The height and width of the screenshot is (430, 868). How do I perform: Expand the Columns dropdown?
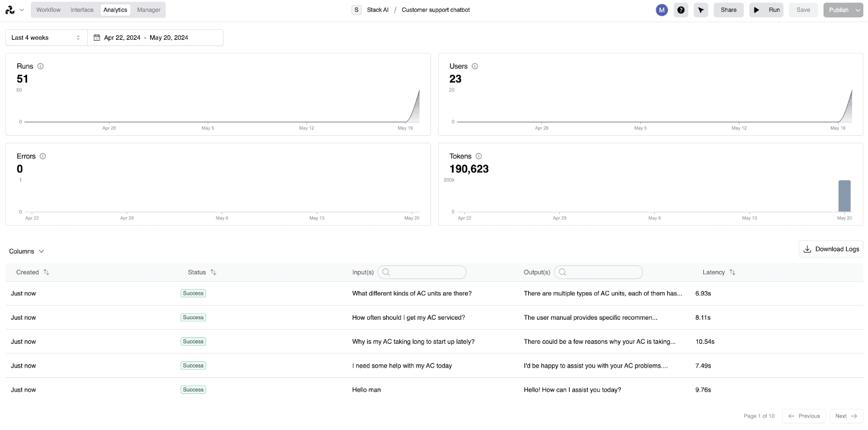click(x=27, y=251)
